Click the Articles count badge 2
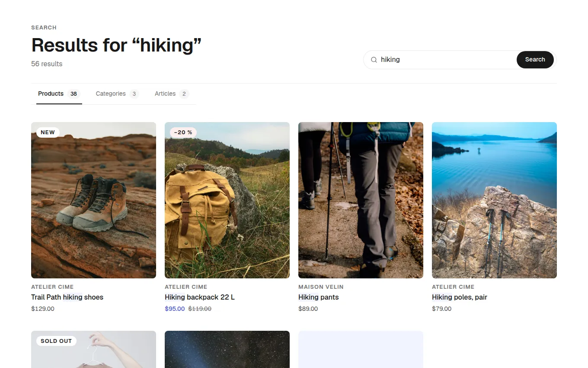Image resolution: width=588 pixels, height=368 pixels. [184, 94]
